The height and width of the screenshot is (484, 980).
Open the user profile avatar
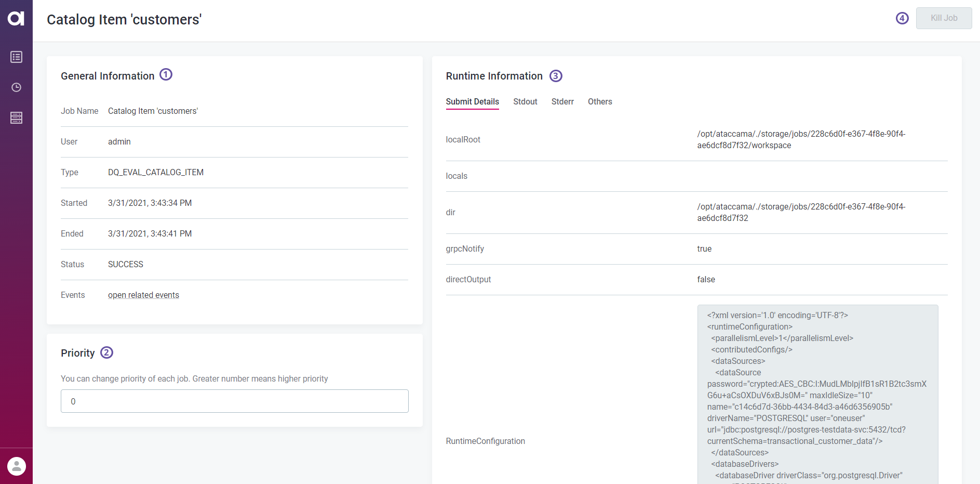point(16,466)
